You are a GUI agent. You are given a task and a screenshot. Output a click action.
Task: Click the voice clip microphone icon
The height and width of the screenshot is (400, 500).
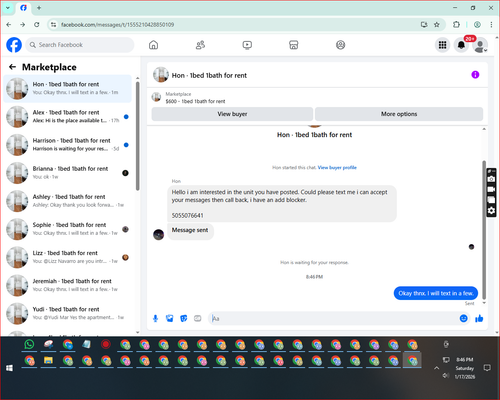click(x=155, y=318)
